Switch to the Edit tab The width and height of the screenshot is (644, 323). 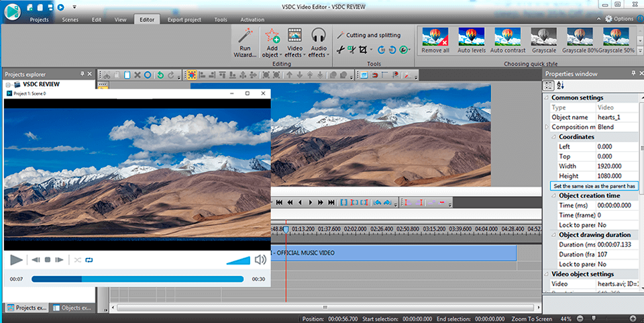(97, 19)
